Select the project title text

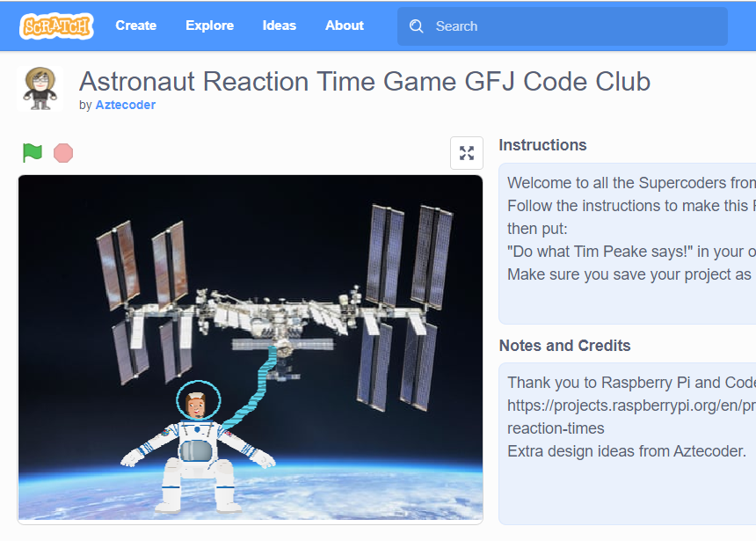tap(365, 81)
